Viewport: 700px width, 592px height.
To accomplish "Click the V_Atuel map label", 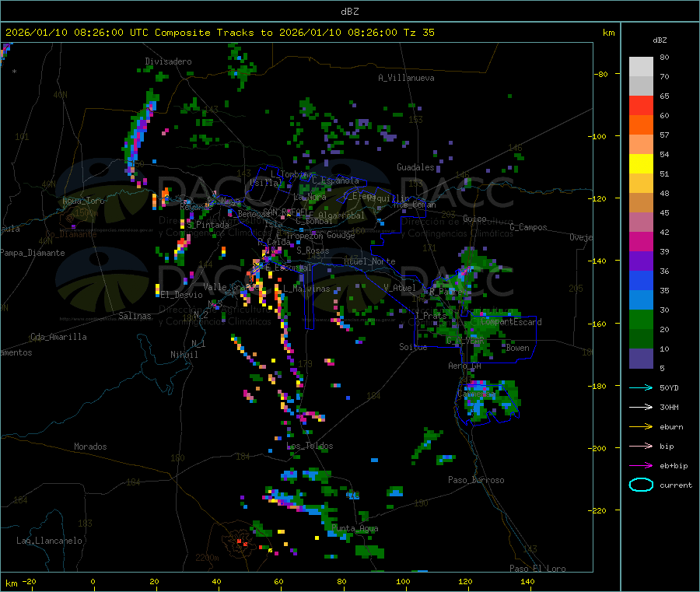I will 400,288.
